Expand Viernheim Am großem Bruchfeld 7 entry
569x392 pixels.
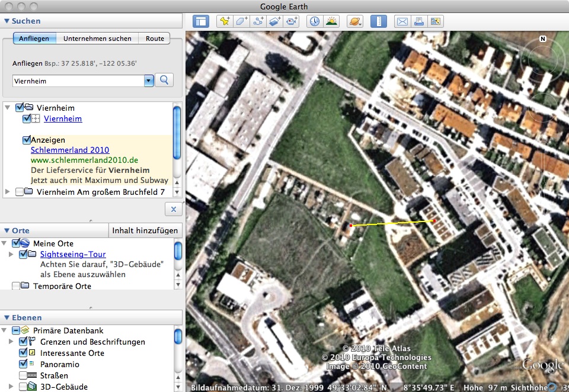pos(8,191)
